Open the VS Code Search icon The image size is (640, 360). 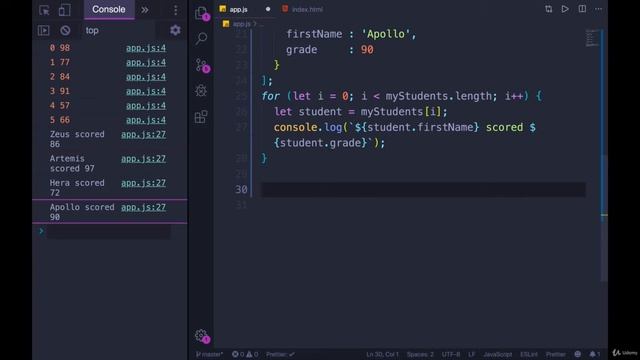coord(201,38)
